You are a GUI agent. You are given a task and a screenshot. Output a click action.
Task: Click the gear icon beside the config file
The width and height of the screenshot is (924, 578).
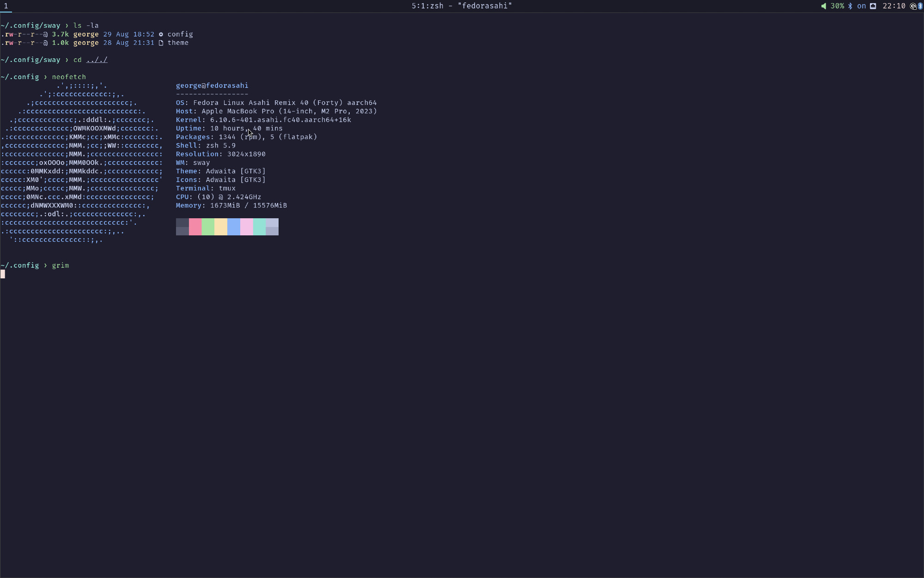161,34
